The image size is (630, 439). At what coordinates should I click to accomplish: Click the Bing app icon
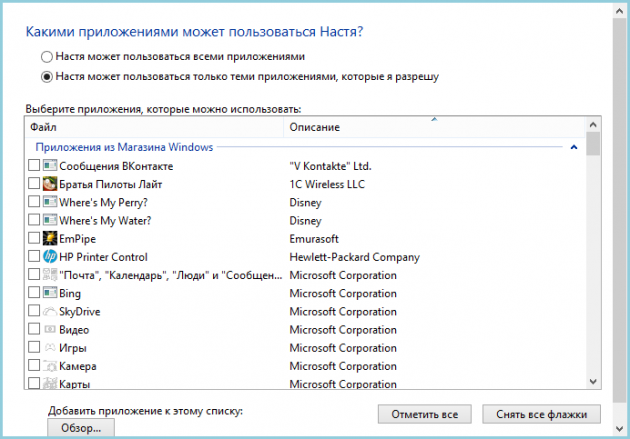pos(50,293)
